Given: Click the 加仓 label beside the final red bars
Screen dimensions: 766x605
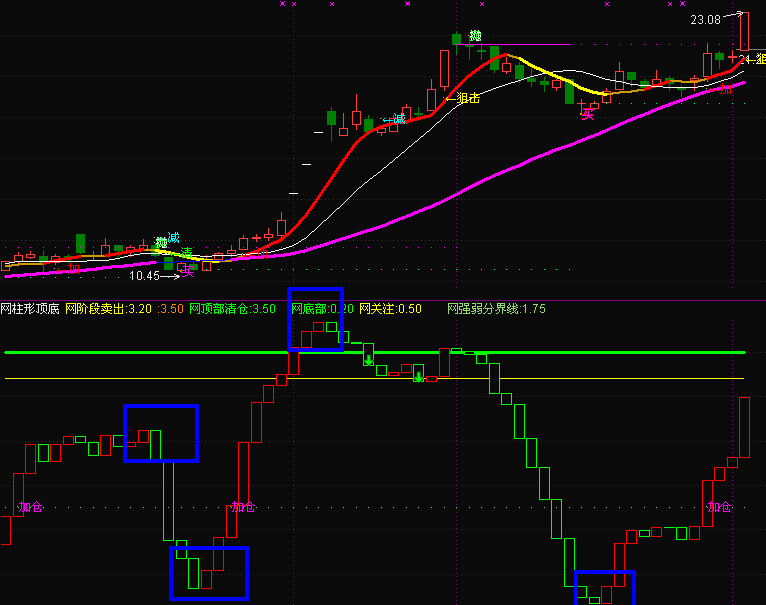Looking at the screenshot, I should [719, 507].
